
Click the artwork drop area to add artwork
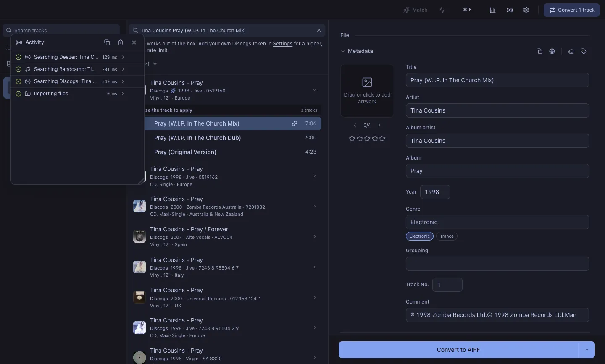pyautogui.click(x=367, y=91)
